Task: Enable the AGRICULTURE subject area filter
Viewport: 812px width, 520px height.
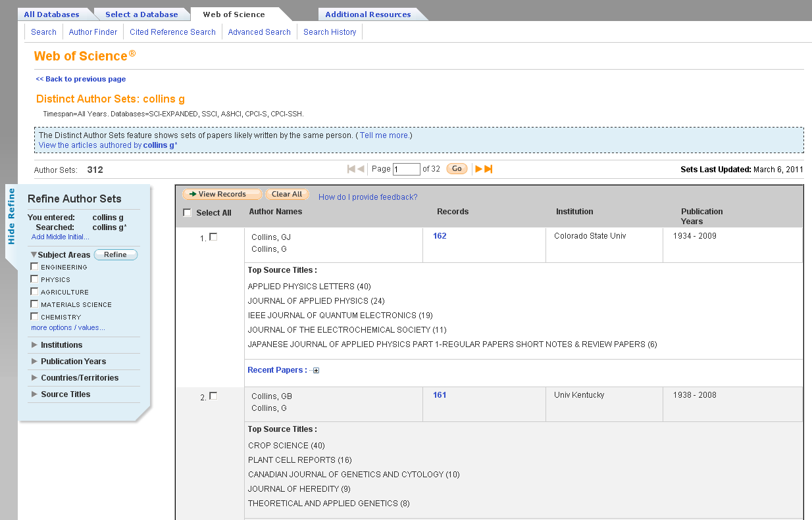Action: click(x=34, y=292)
